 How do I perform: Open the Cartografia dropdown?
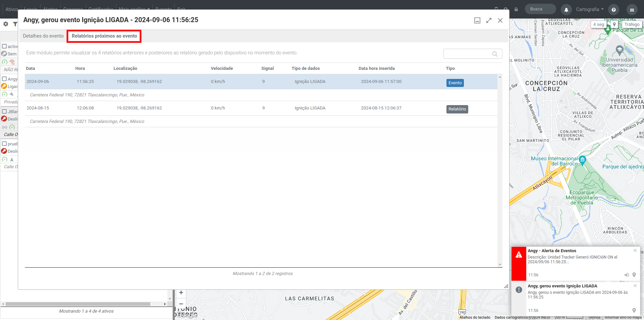click(590, 9)
